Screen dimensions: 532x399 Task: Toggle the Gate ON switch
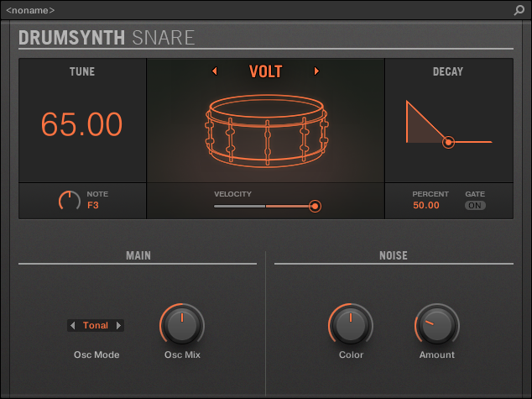coord(475,206)
